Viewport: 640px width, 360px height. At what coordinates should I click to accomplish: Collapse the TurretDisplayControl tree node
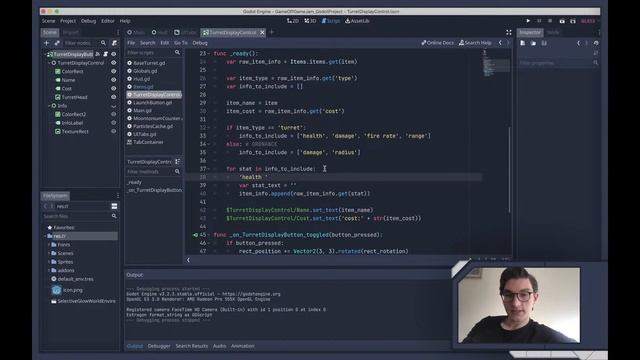point(49,63)
